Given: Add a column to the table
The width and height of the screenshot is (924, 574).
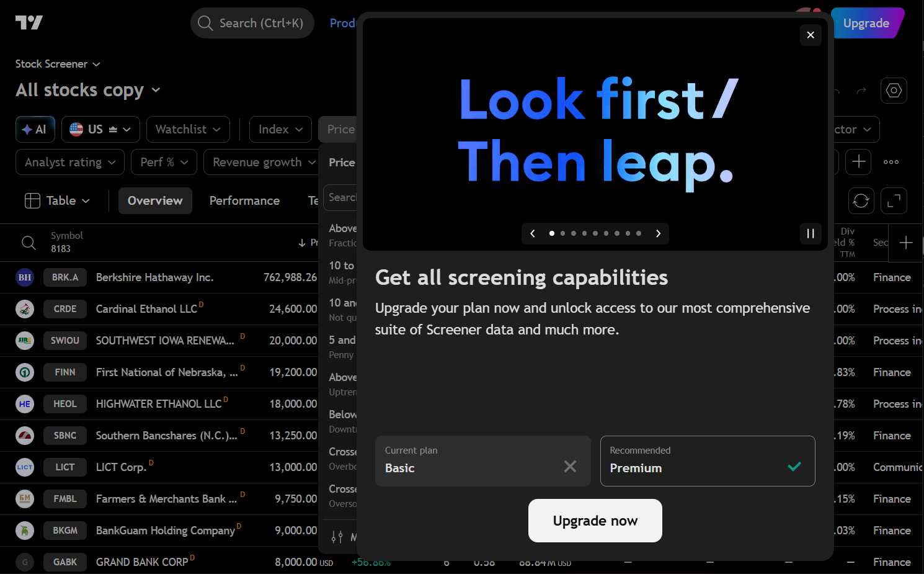Looking at the screenshot, I should (905, 243).
